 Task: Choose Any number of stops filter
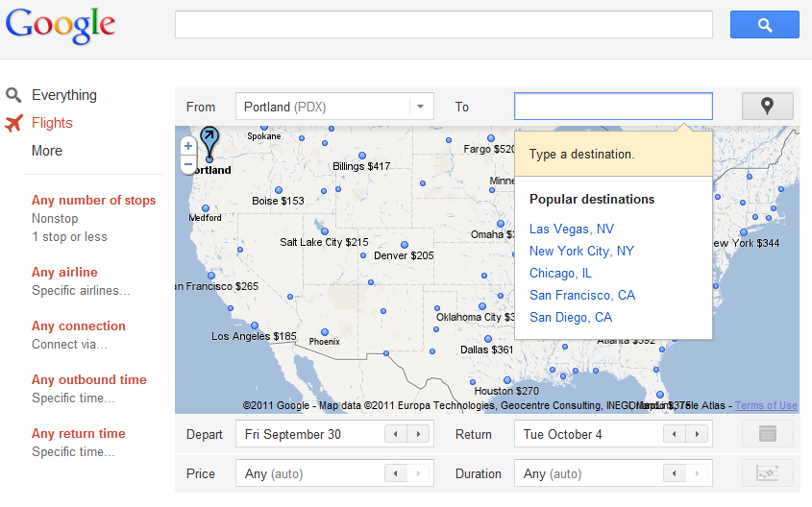(x=94, y=201)
